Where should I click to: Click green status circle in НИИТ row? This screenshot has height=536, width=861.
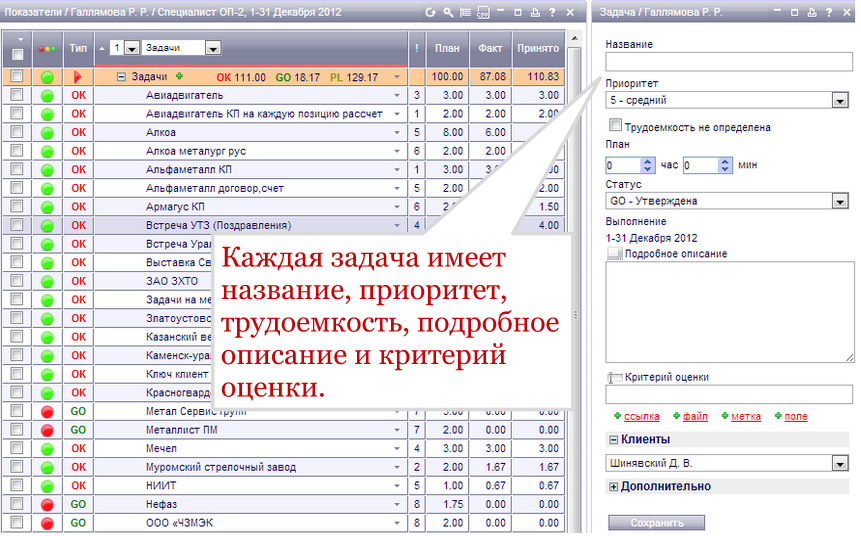pyautogui.click(x=47, y=486)
